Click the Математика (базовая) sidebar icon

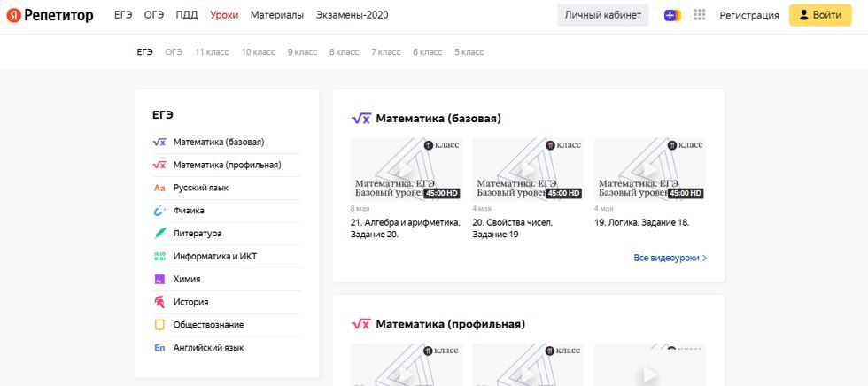pos(159,143)
